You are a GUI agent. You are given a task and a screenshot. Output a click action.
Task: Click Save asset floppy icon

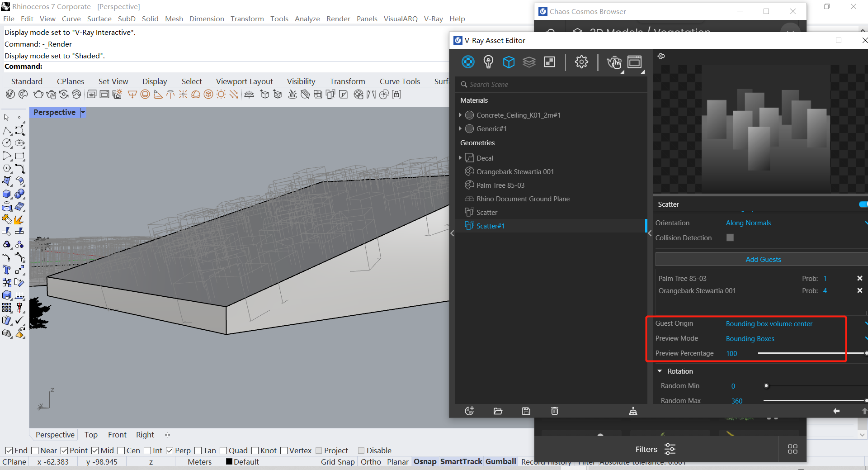(x=526, y=411)
